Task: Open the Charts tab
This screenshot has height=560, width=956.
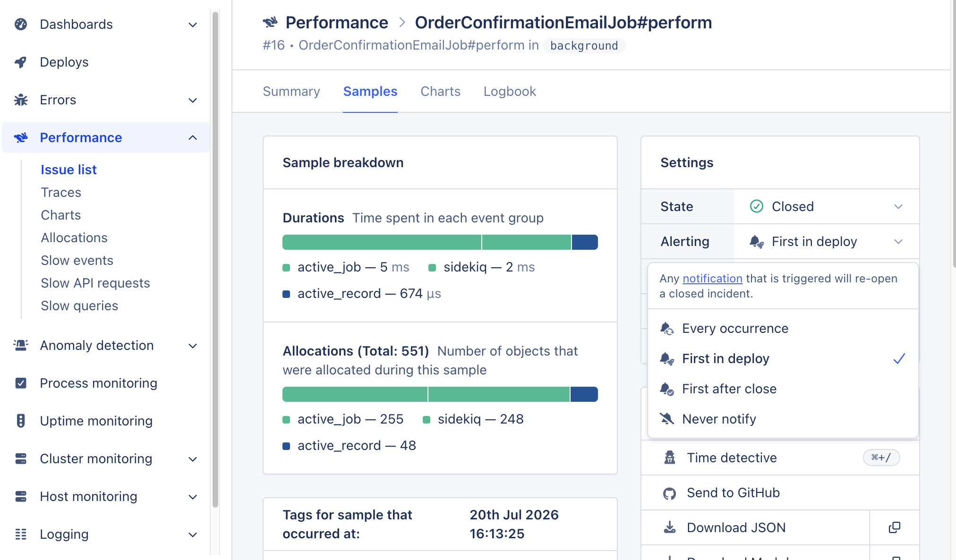Action: click(440, 91)
